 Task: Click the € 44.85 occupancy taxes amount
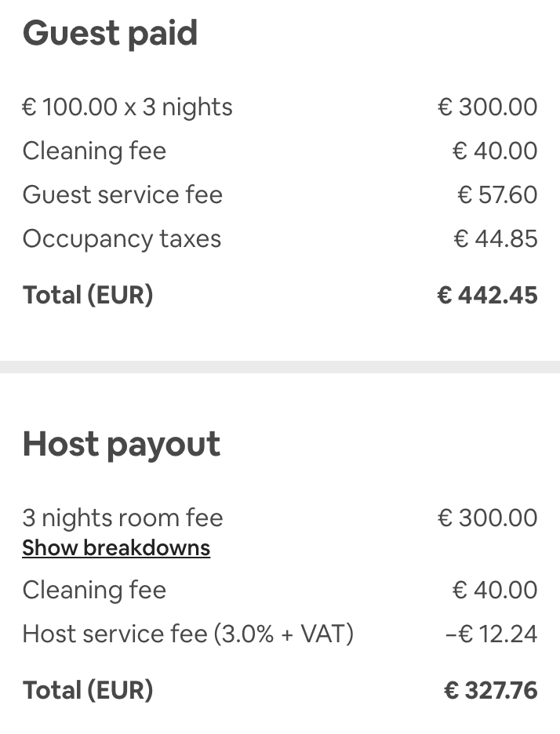(x=496, y=238)
